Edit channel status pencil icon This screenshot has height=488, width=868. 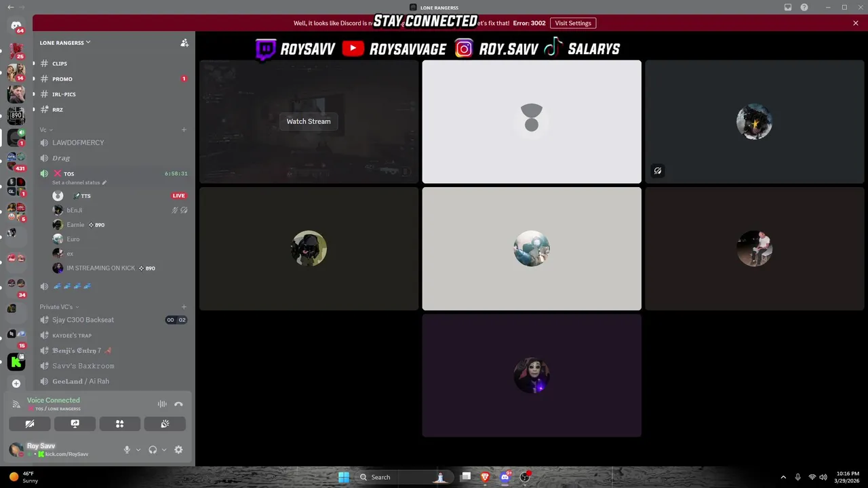click(x=104, y=183)
